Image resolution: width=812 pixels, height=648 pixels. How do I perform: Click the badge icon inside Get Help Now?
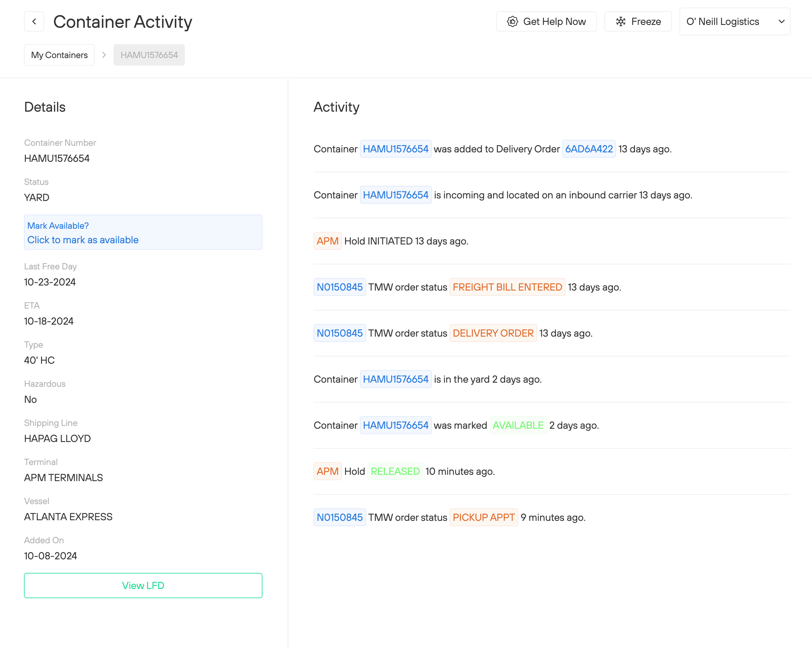pyautogui.click(x=512, y=21)
